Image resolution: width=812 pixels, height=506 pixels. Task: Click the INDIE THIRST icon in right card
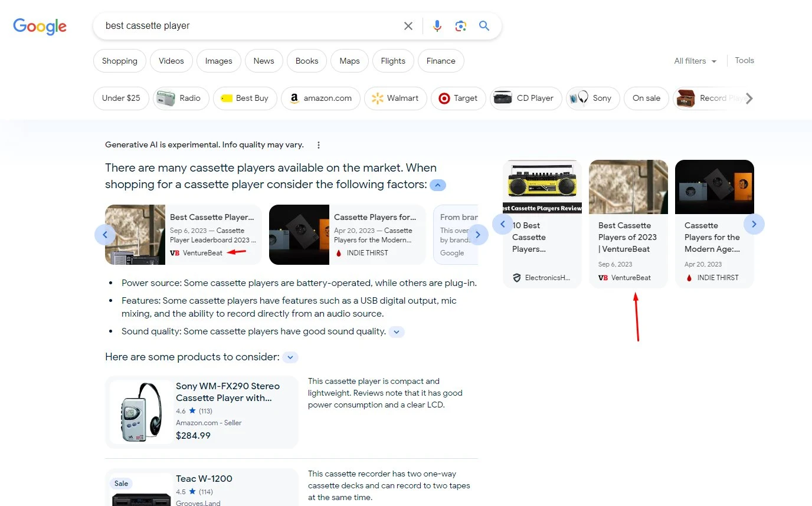click(x=689, y=278)
